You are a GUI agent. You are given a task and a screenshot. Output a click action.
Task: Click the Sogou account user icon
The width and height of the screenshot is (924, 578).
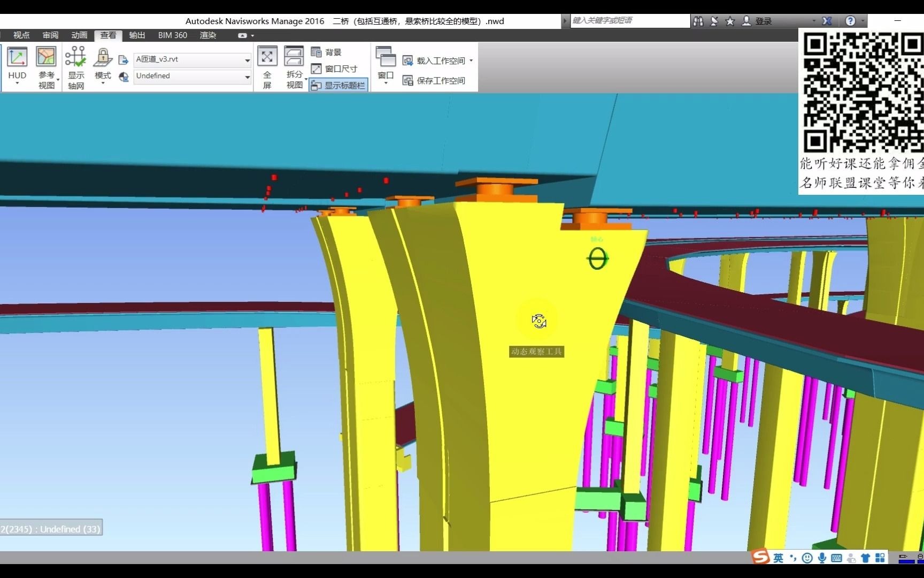(851, 558)
